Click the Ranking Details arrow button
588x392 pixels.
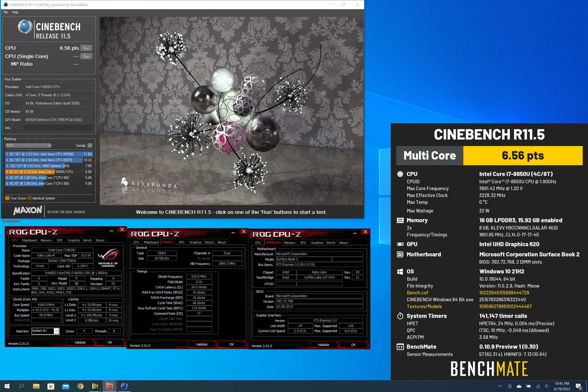coord(90,145)
